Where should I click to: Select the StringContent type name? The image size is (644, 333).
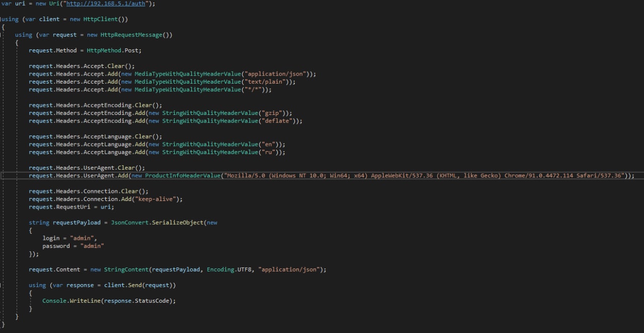click(x=126, y=270)
